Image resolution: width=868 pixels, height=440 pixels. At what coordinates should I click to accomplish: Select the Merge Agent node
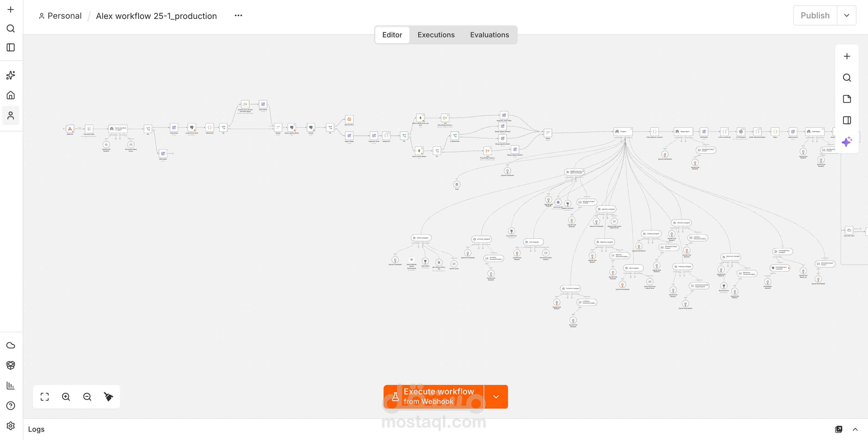click(683, 131)
